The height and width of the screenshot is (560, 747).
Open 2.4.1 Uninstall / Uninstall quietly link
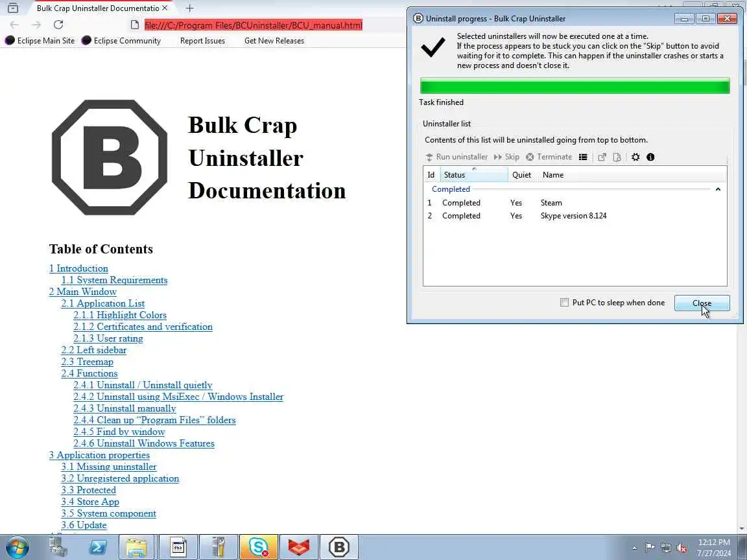[143, 385]
